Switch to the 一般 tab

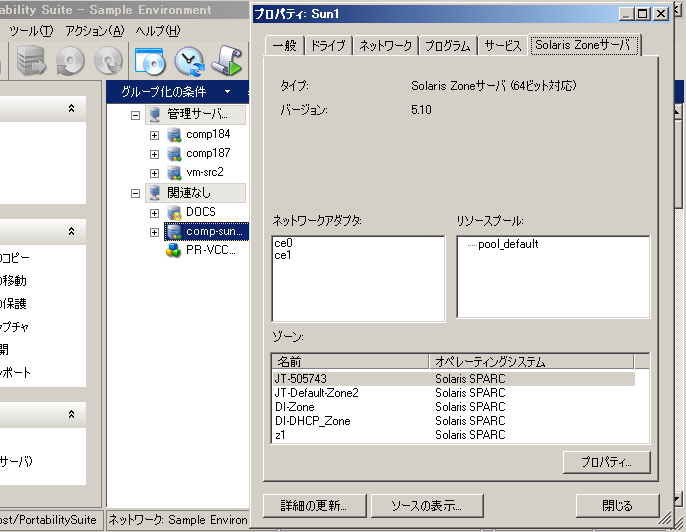click(x=284, y=46)
